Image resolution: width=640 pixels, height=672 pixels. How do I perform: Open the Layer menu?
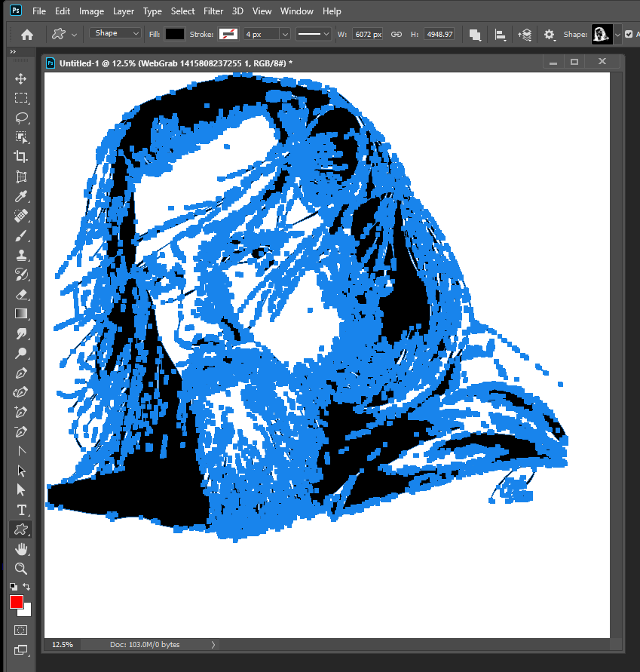pos(124,11)
